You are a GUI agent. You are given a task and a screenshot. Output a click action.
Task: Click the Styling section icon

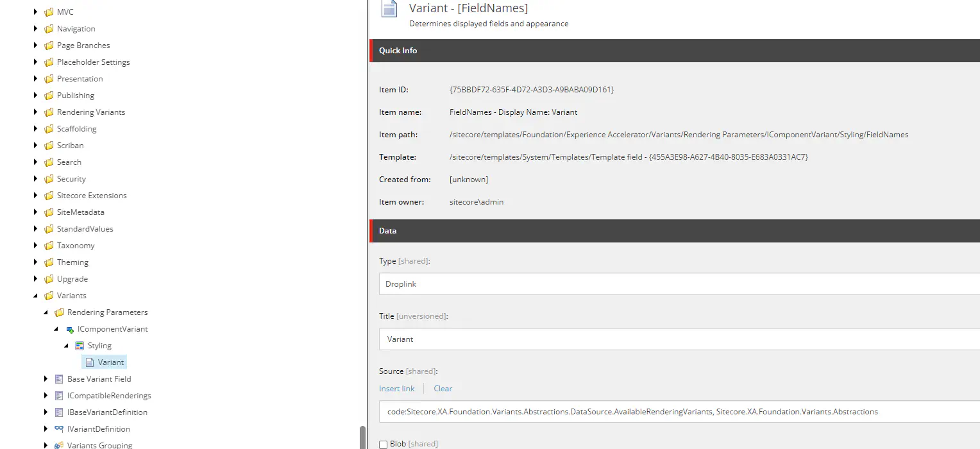coord(80,346)
